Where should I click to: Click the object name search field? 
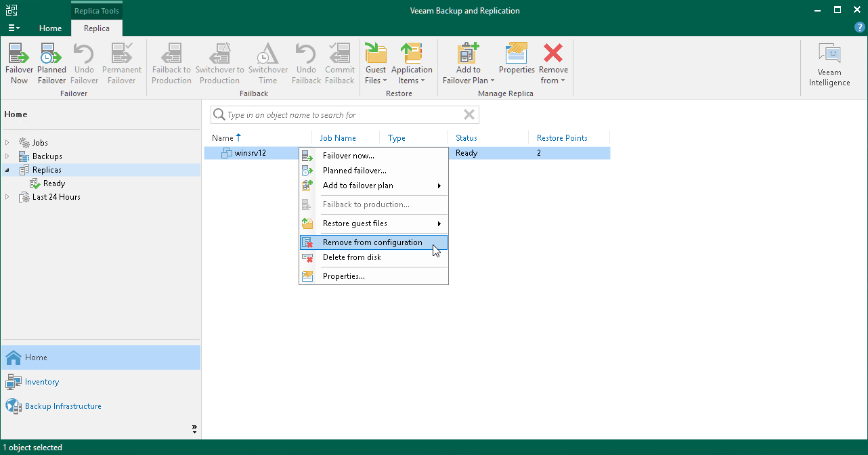tap(344, 115)
